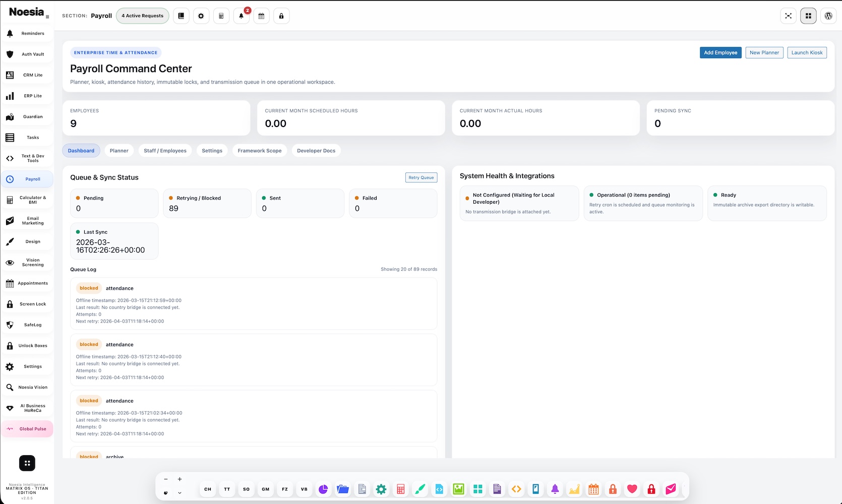Image resolution: width=842 pixels, height=504 pixels.
Task: Open the Settings tab in Payroll
Action: pos(212,151)
